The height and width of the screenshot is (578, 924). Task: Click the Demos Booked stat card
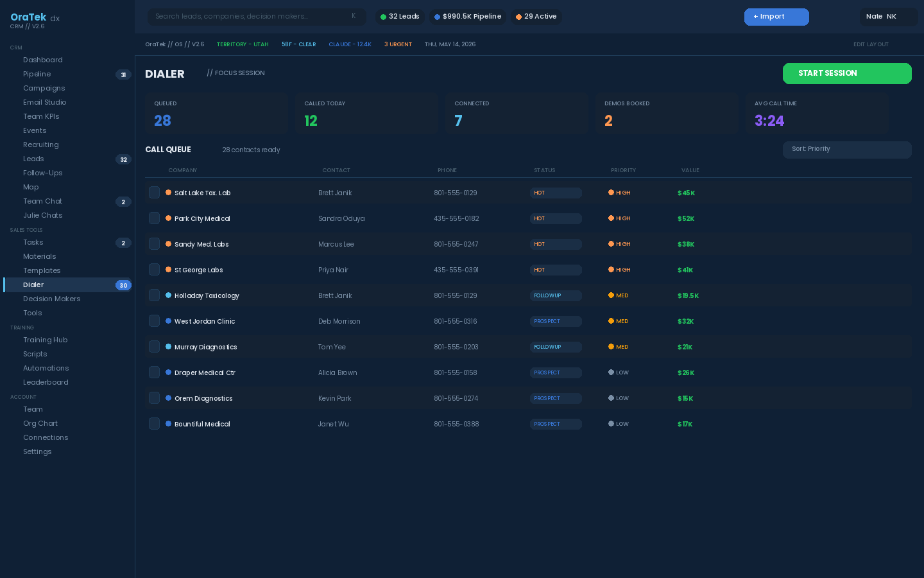667,113
